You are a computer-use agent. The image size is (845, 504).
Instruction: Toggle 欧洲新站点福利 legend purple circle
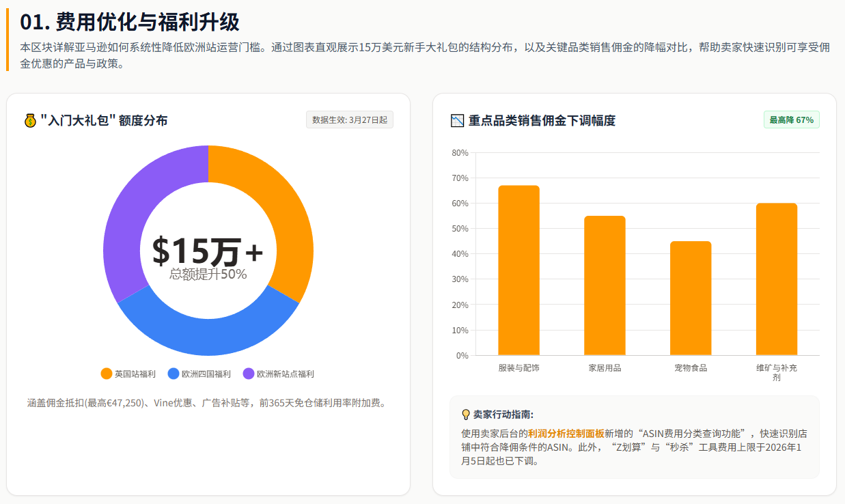point(249,374)
